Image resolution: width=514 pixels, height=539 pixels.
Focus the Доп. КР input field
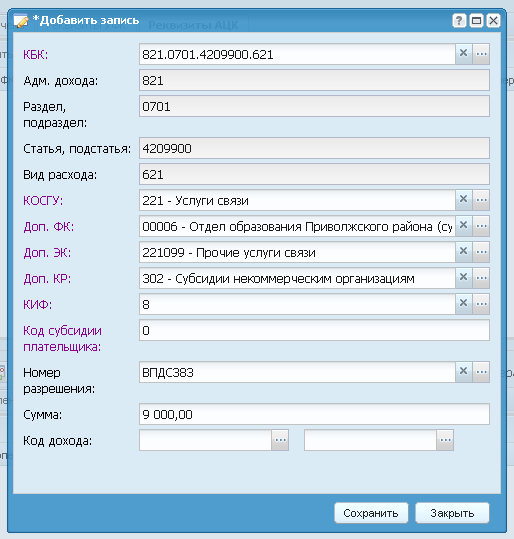[297, 278]
